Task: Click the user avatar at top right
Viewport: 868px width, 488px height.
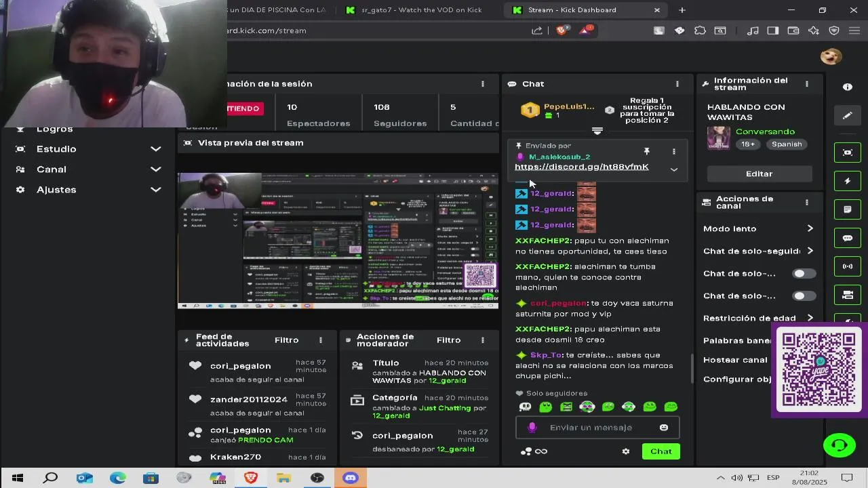Action: (831, 57)
